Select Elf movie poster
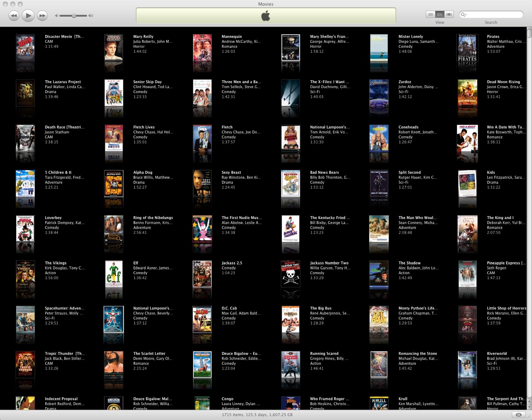532x420 pixels. tap(113, 274)
